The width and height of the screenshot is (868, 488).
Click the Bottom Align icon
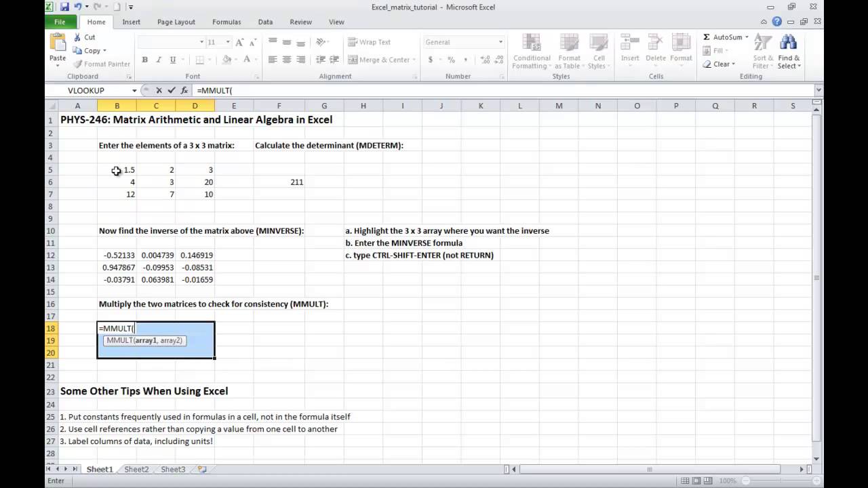[301, 42]
